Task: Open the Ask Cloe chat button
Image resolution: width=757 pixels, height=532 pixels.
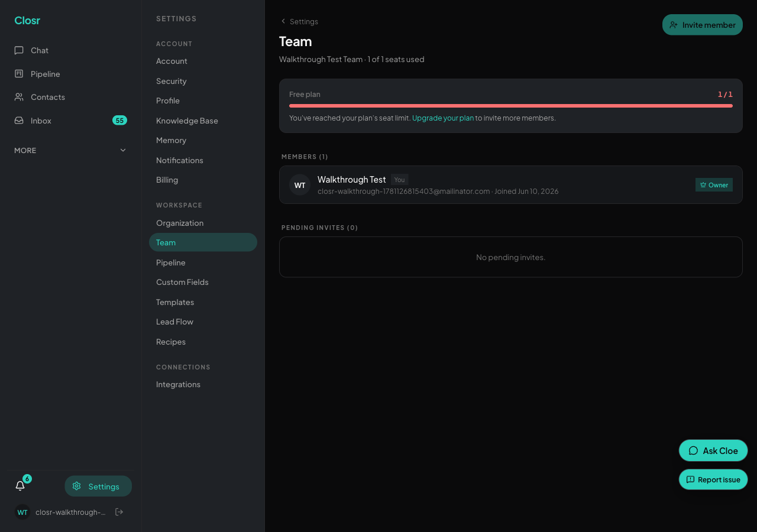Action: [713, 450]
